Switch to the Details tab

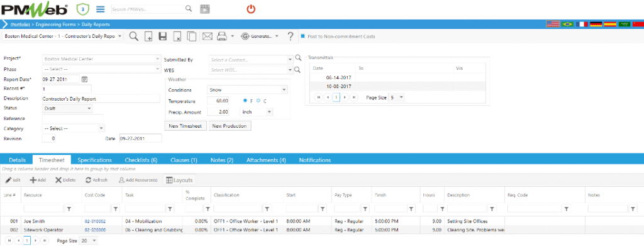pos(17,160)
